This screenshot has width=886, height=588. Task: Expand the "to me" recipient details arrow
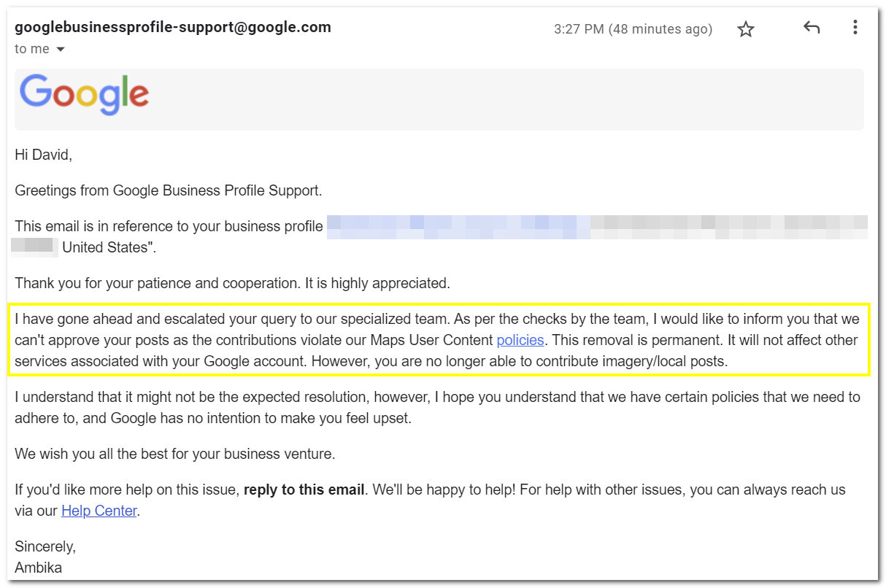(x=61, y=49)
